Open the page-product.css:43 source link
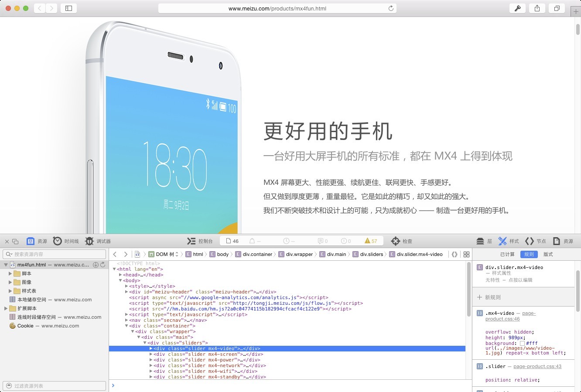581x392 pixels. [537, 366]
